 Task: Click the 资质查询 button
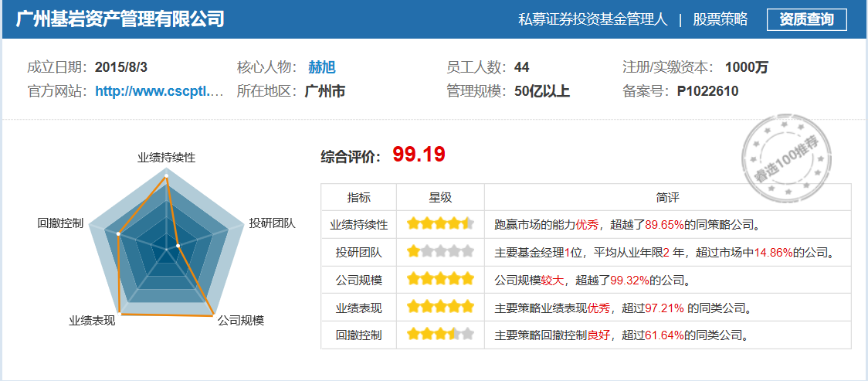[806, 19]
